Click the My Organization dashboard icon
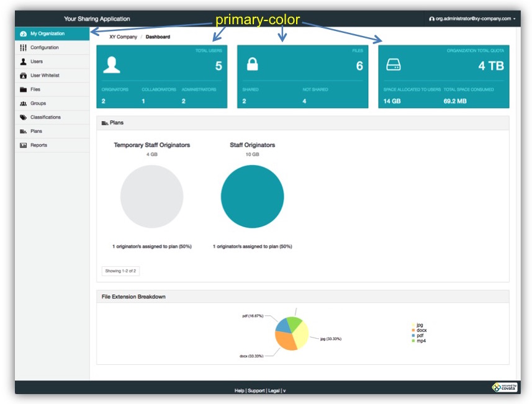 point(23,34)
